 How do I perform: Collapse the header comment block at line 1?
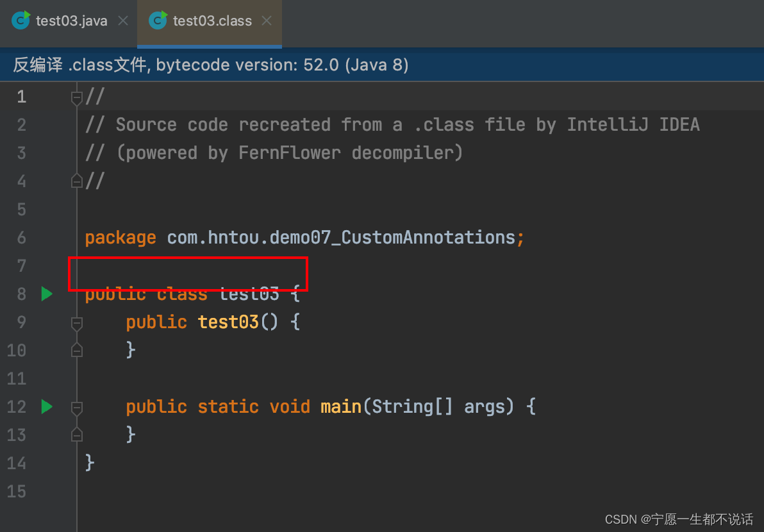(76, 96)
